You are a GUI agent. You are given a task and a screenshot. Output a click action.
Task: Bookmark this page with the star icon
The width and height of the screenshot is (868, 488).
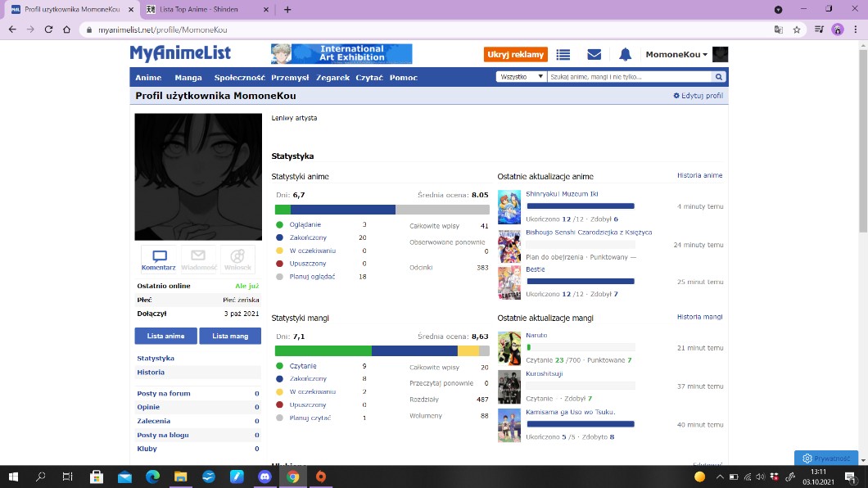point(797,29)
